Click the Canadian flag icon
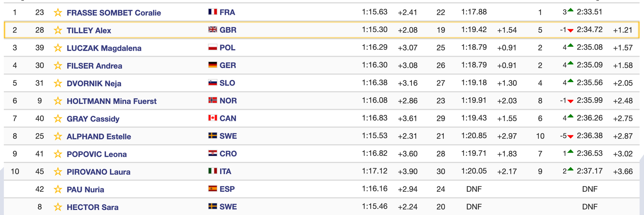This screenshot has height=215, width=644. coord(213,118)
